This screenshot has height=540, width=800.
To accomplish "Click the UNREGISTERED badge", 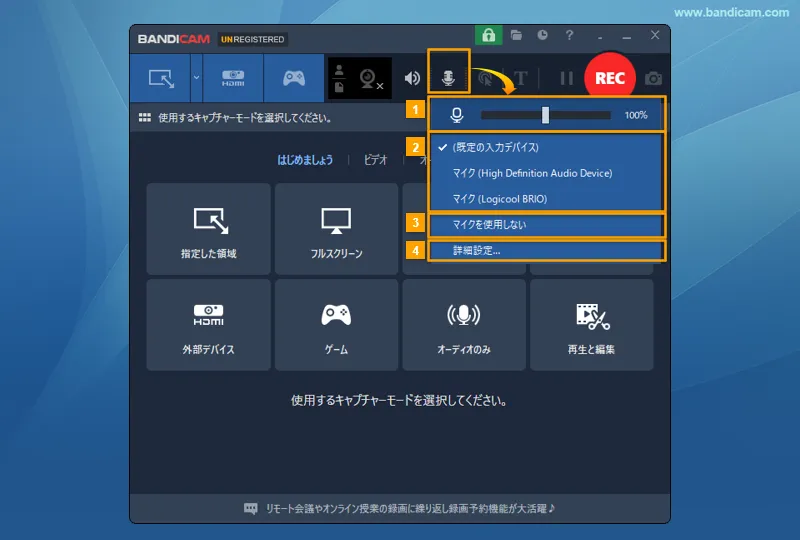I will pos(253,39).
